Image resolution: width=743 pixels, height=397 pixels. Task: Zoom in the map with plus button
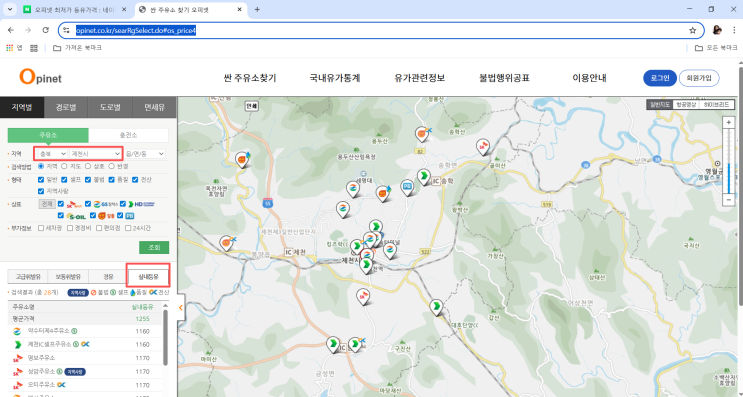729,123
